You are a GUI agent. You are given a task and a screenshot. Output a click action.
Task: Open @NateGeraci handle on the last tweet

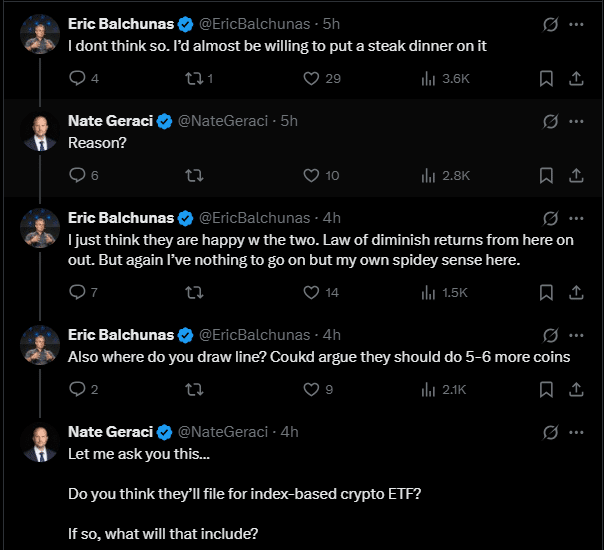click(x=223, y=432)
